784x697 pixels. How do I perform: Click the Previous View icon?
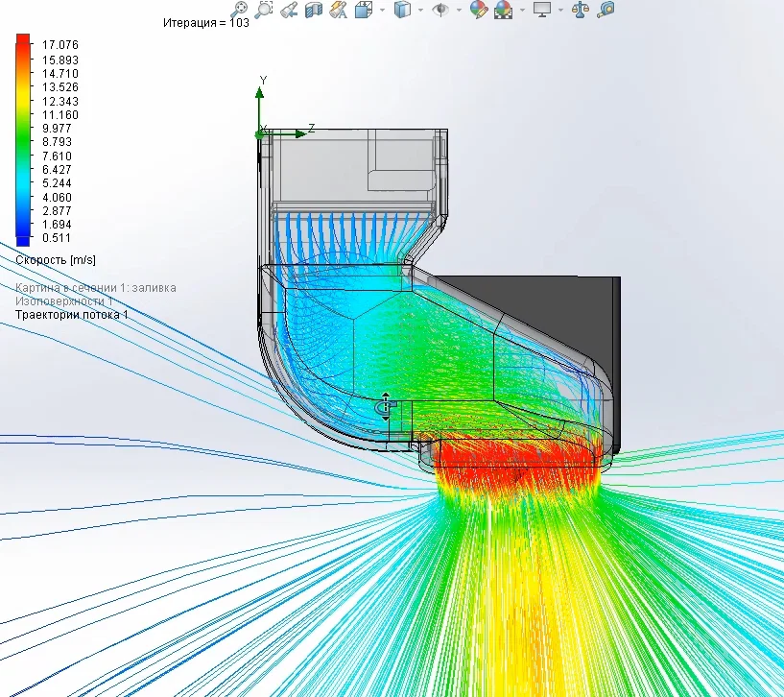(289, 10)
